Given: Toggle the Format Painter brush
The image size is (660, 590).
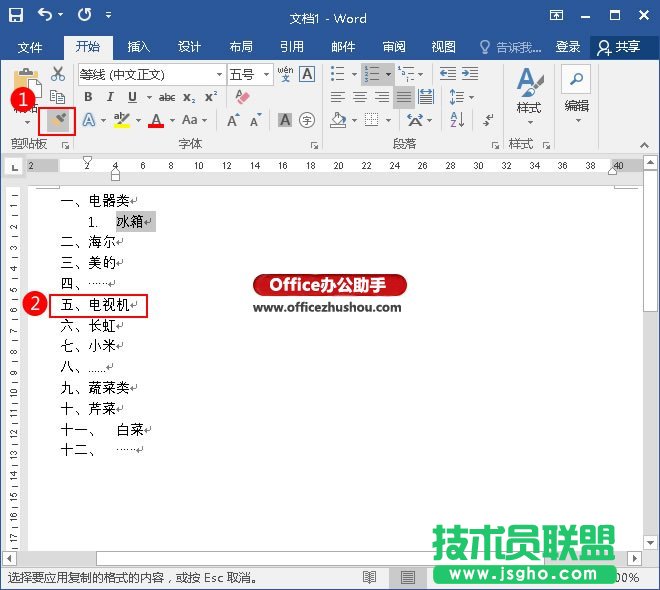Looking at the screenshot, I should [58, 121].
